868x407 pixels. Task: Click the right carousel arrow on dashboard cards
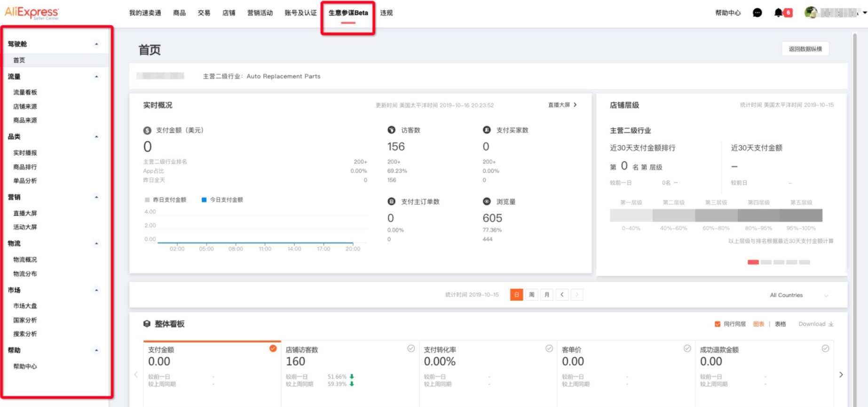point(841,375)
